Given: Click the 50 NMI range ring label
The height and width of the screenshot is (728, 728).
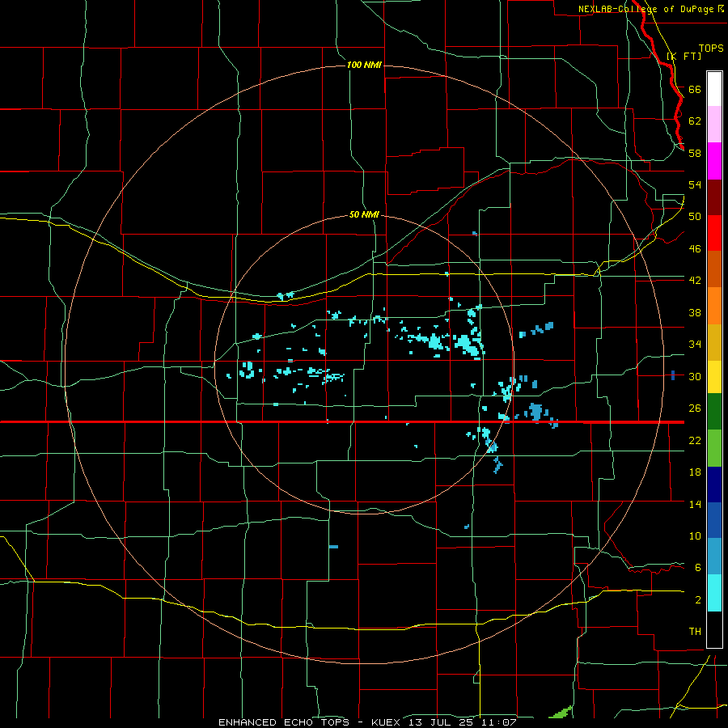Looking at the screenshot, I should click(364, 214).
